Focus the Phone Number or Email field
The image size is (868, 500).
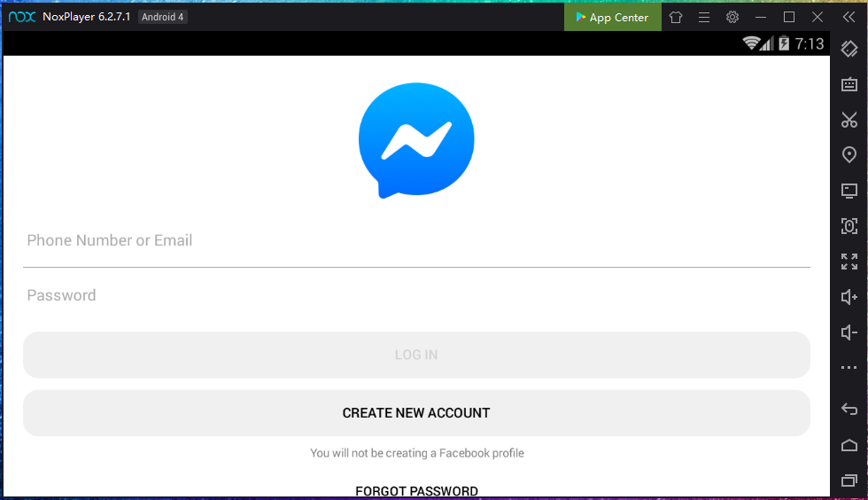pos(416,240)
